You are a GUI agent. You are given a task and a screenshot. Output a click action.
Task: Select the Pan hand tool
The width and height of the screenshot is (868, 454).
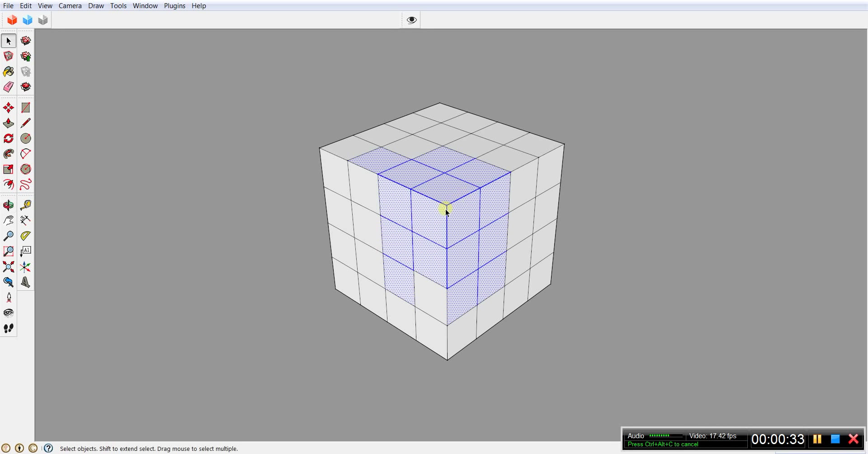(x=9, y=221)
